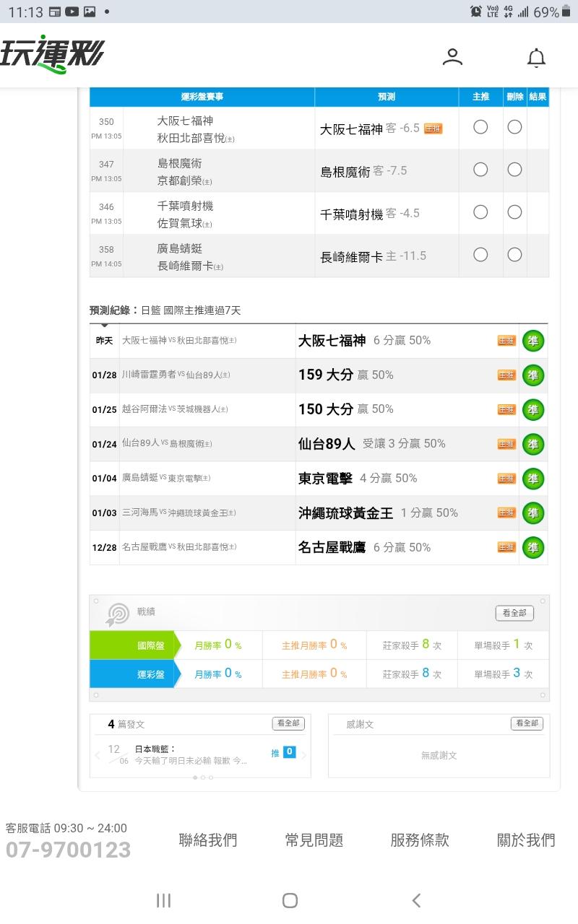The width and height of the screenshot is (578, 924).
Task: Open 關於我們 footer link
Action: (526, 840)
